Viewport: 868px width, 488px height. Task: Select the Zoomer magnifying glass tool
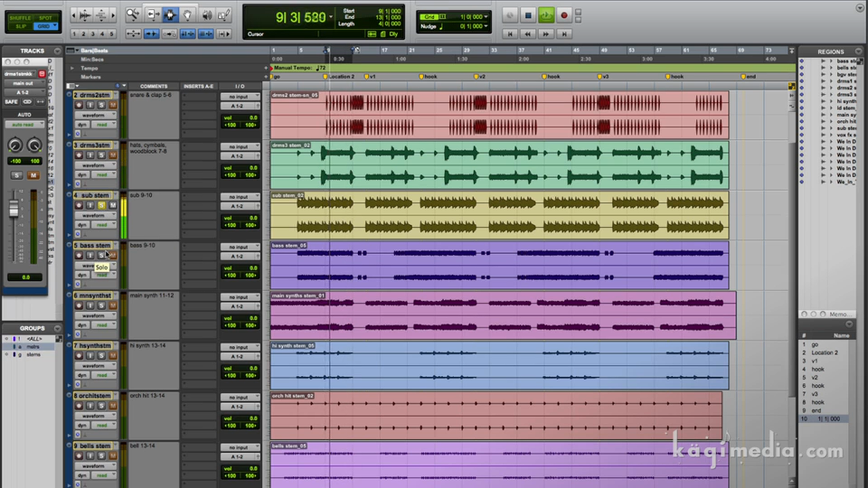tap(133, 15)
